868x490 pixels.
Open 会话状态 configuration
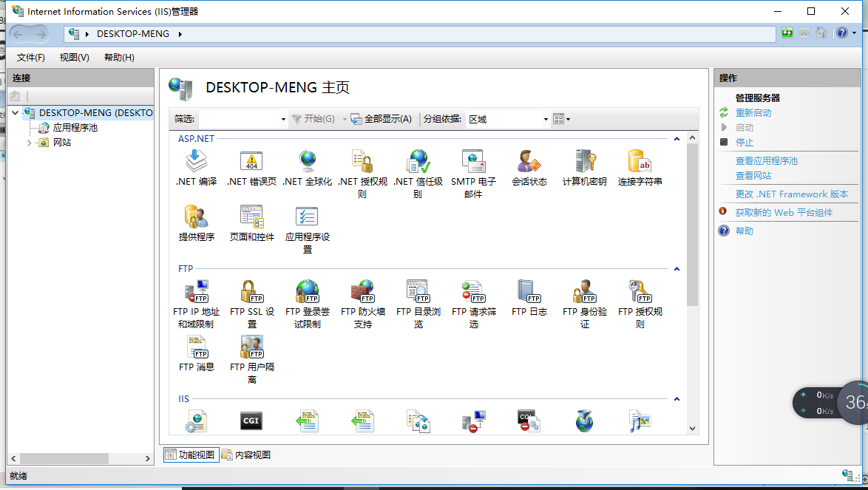529,166
